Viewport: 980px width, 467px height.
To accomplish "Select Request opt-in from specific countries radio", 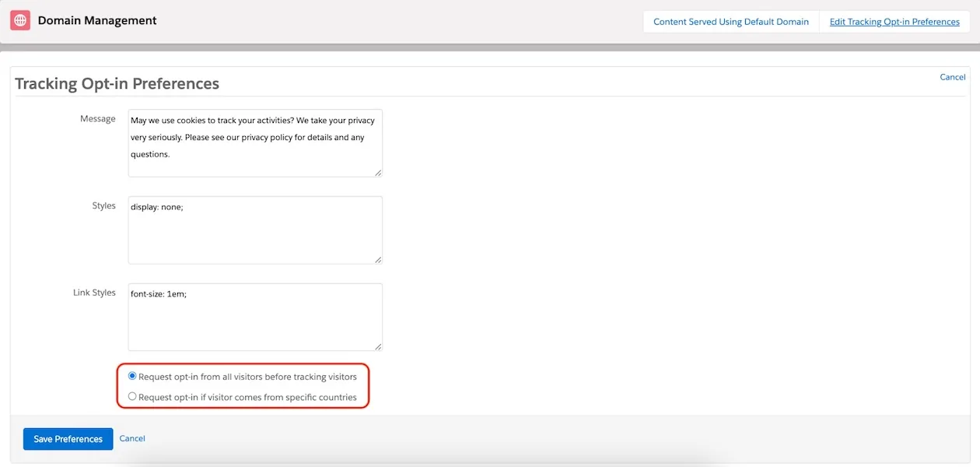I will [x=132, y=396].
